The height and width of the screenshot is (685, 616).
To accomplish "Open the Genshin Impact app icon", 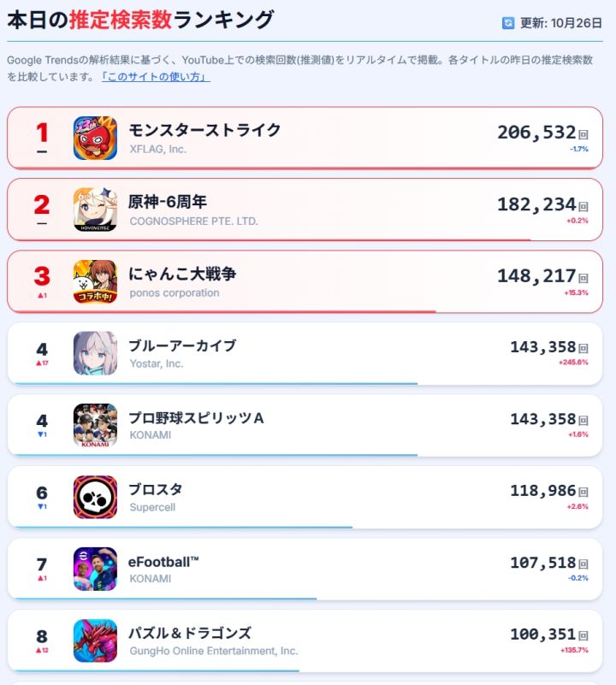I will (95, 210).
